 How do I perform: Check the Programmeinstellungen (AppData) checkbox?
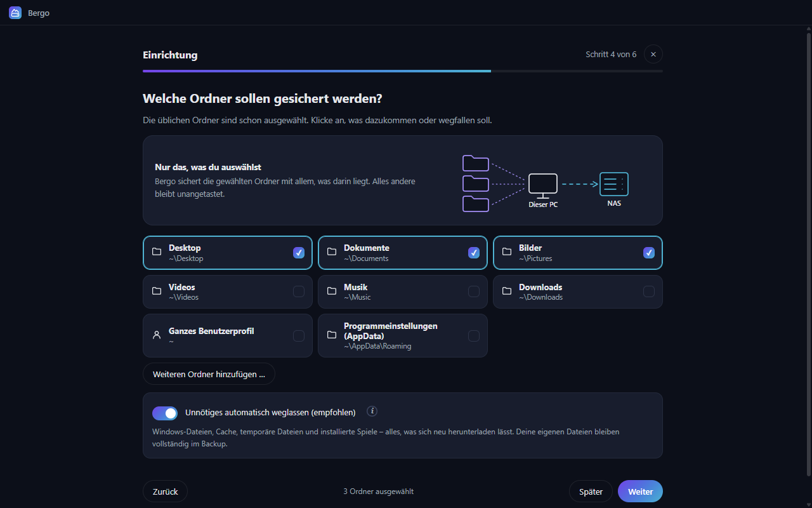(x=474, y=336)
